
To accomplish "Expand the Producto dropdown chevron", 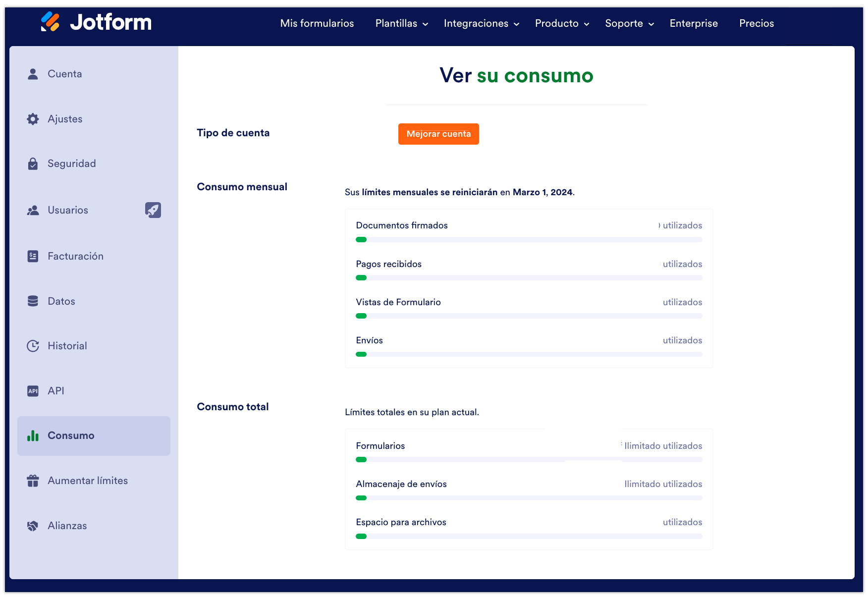I will click(587, 24).
